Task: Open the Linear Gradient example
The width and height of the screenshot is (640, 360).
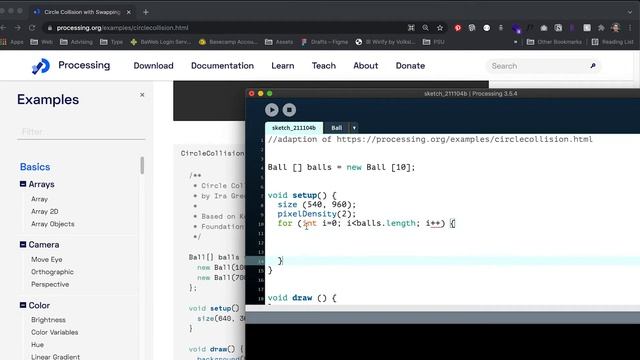Action: coord(56,357)
